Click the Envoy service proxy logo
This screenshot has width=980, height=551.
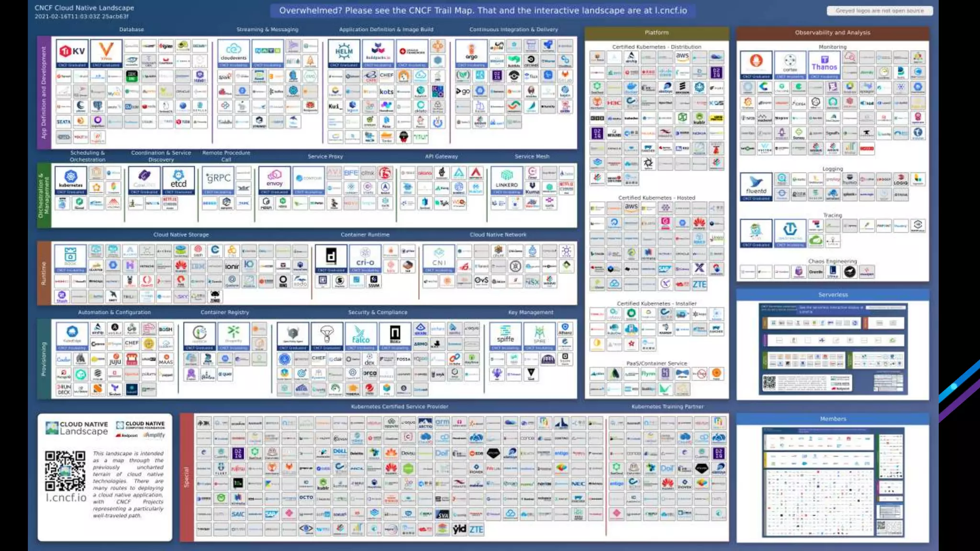pos(274,180)
